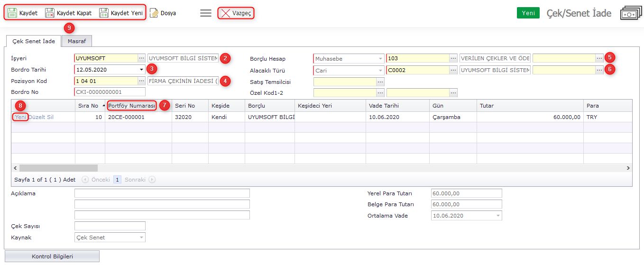Viewport: 644px width, 265px height.
Task: Click the Kaydet Yeni toolbar icon
Action: (x=104, y=13)
